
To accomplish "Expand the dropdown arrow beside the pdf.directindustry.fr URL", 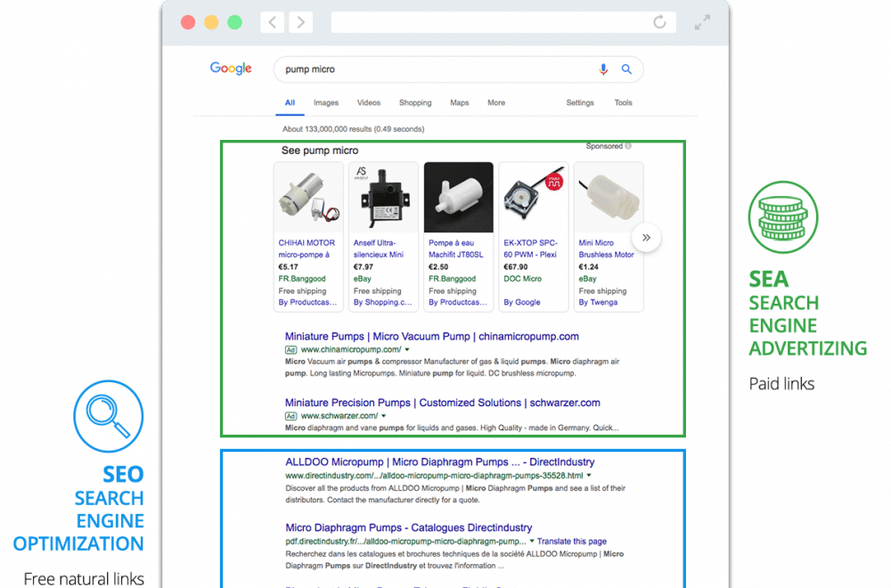I will click(x=532, y=542).
